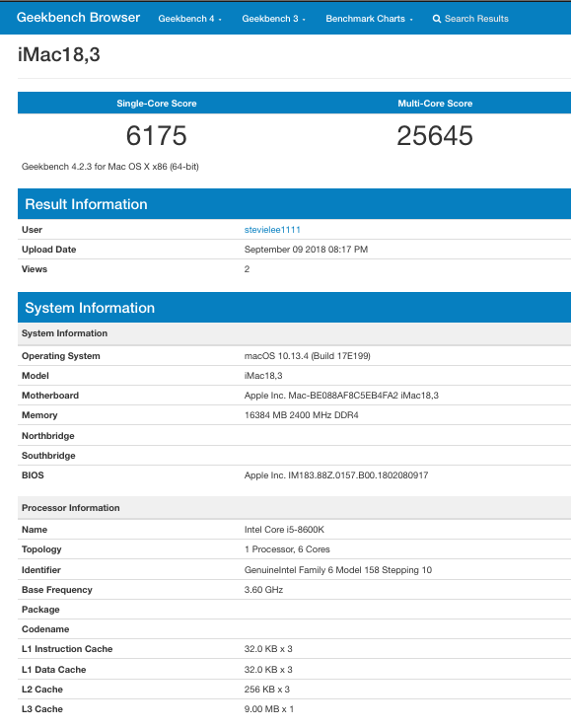Select the Memory value 16384 MB DDR4
Image resolution: width=571 pixels, height=728 pixels.
pos(302,415)
